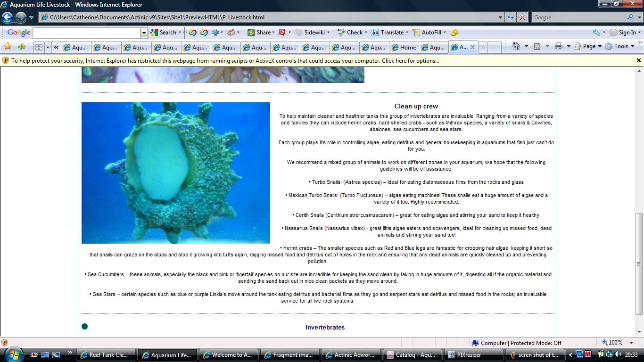Expand the address bar history dropdown
644x362 pixels.
point(500,17)
